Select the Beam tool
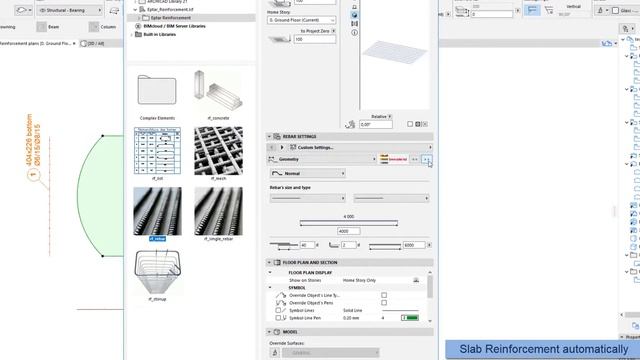 pos(48,27)
